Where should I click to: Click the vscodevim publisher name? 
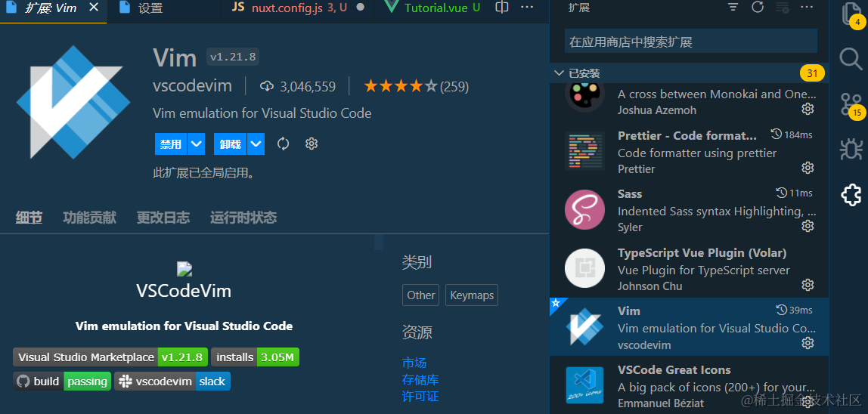point(192,86)
